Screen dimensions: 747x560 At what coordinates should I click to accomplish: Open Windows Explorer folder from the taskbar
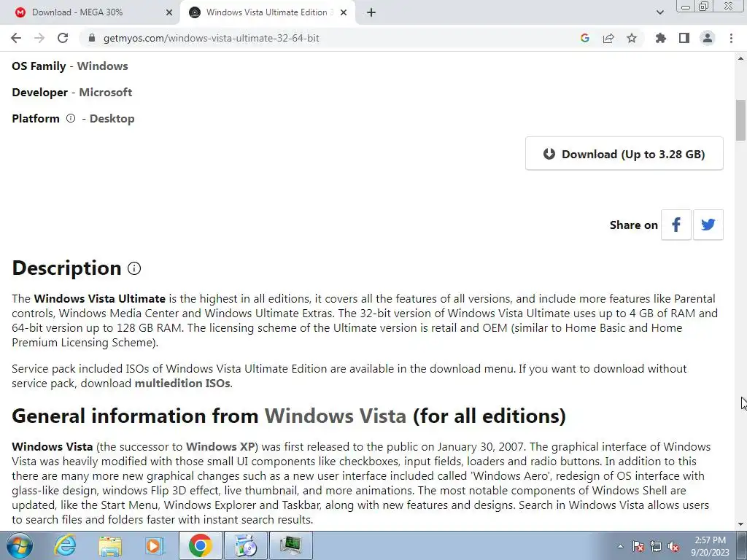click(110, 545)
